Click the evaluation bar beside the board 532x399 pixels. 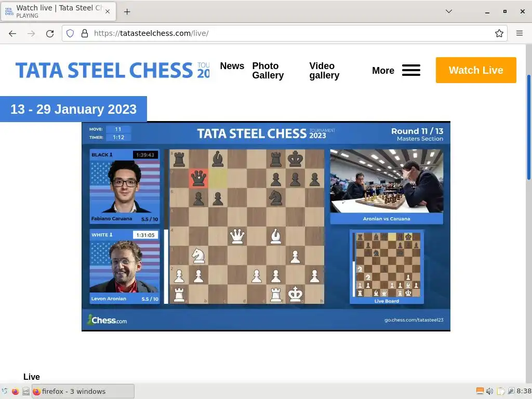(x=166, y=227)
